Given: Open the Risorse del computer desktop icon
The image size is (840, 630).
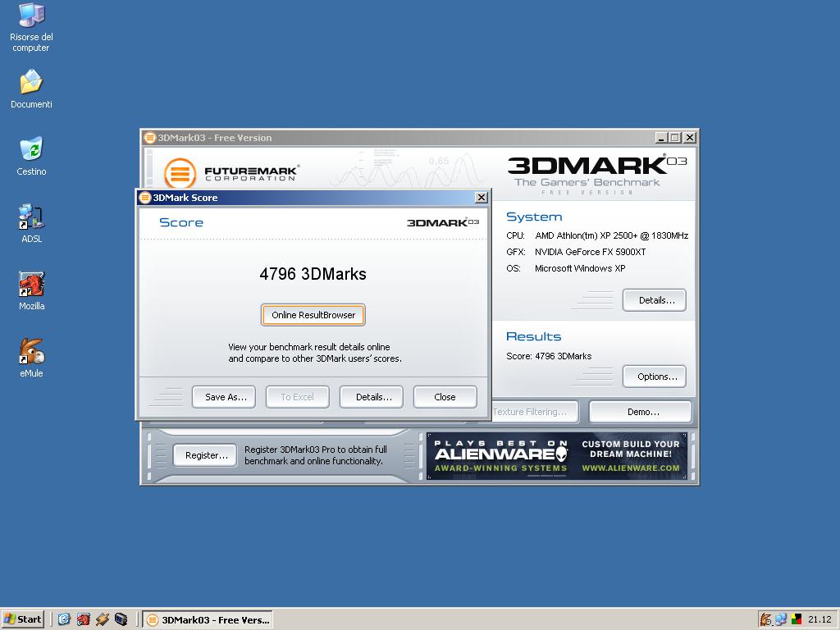Looking at the screenshot, I should (x=31, y=28).
